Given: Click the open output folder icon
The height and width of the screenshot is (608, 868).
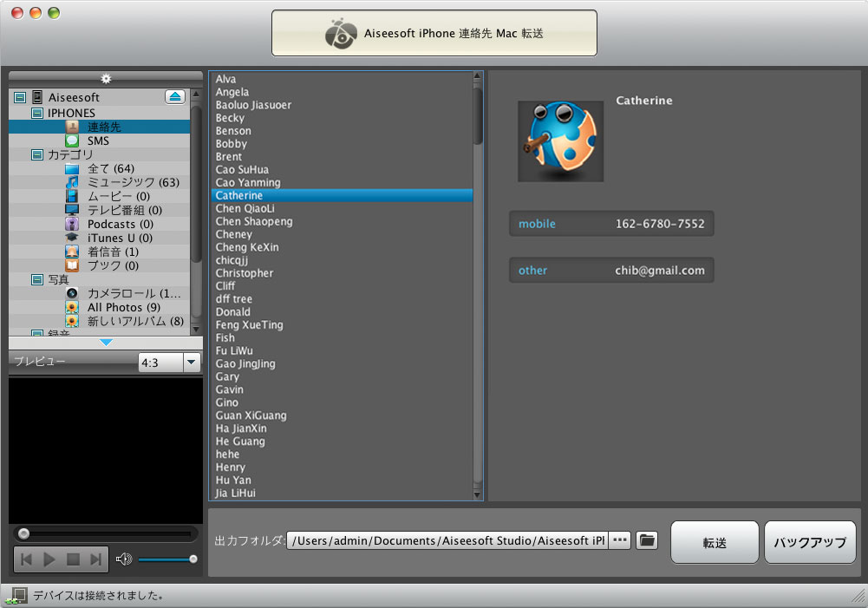Looking at the screenshot, I should pyautogui.click(x=647, y=540).
